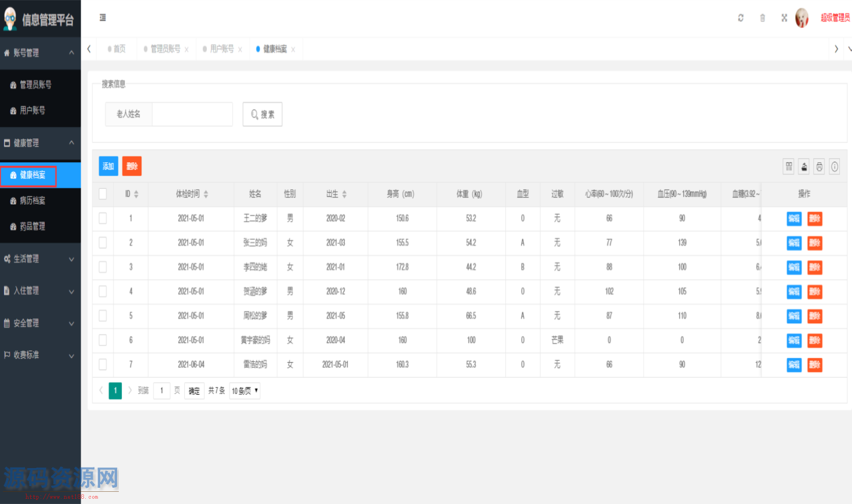Open the column filter grid icon
The width and height of the screenshot is (852, 504).
[789, 167]
